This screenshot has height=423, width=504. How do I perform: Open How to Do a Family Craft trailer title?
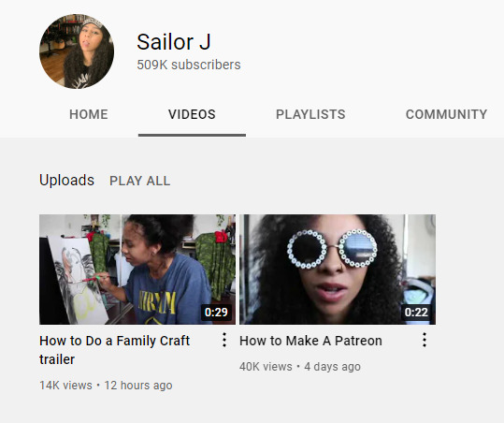(115, 350)
